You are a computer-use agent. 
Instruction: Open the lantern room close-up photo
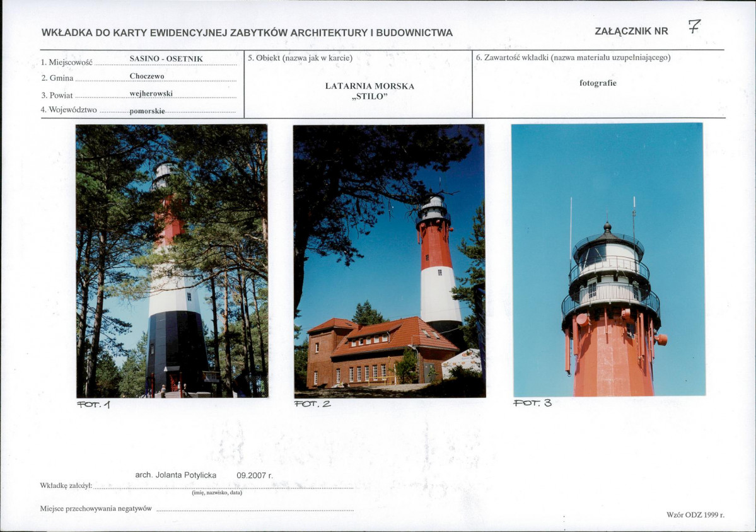tap(608, 260)
